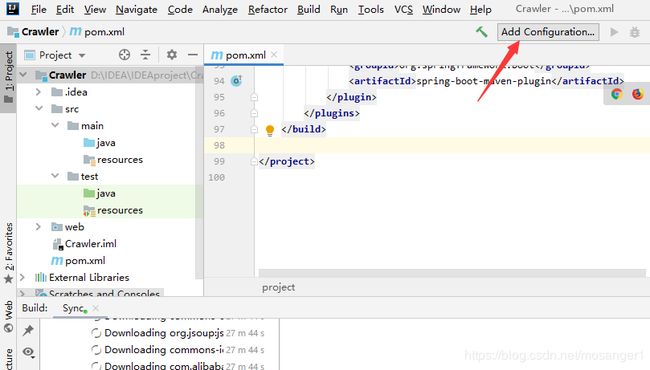Viewport: 650px width, 370px height.
Task: Close the pom.xml editor tab
Action: tap(274, 54)
